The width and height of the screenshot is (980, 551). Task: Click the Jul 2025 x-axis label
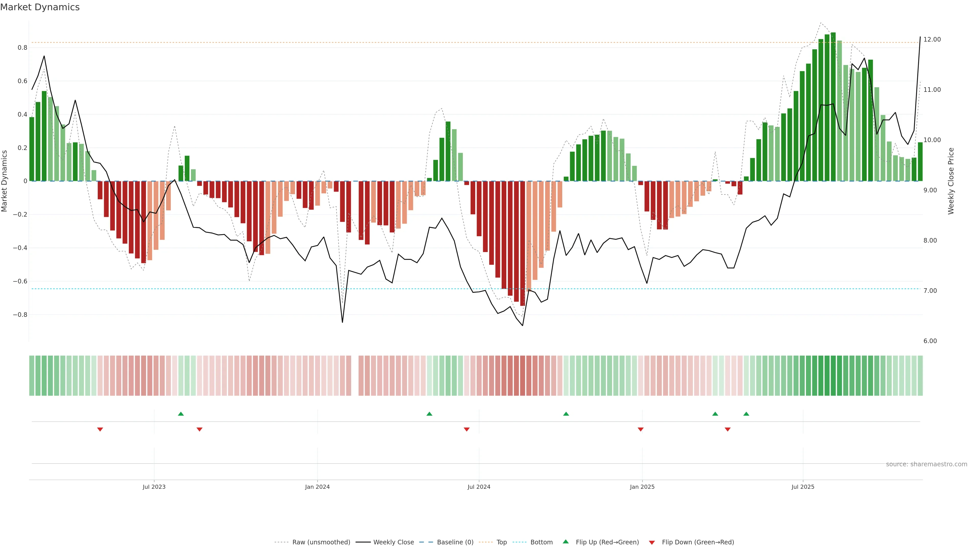803,487
